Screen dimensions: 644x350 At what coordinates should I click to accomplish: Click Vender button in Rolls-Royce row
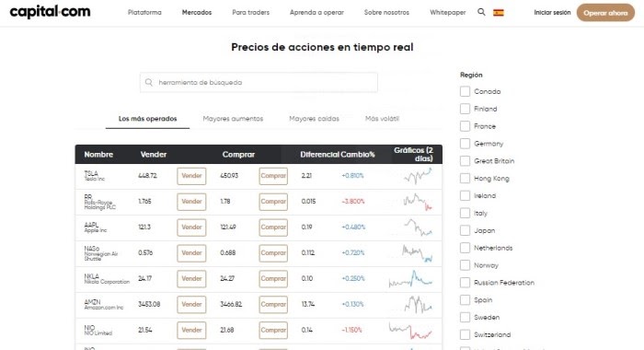(191, 202)
